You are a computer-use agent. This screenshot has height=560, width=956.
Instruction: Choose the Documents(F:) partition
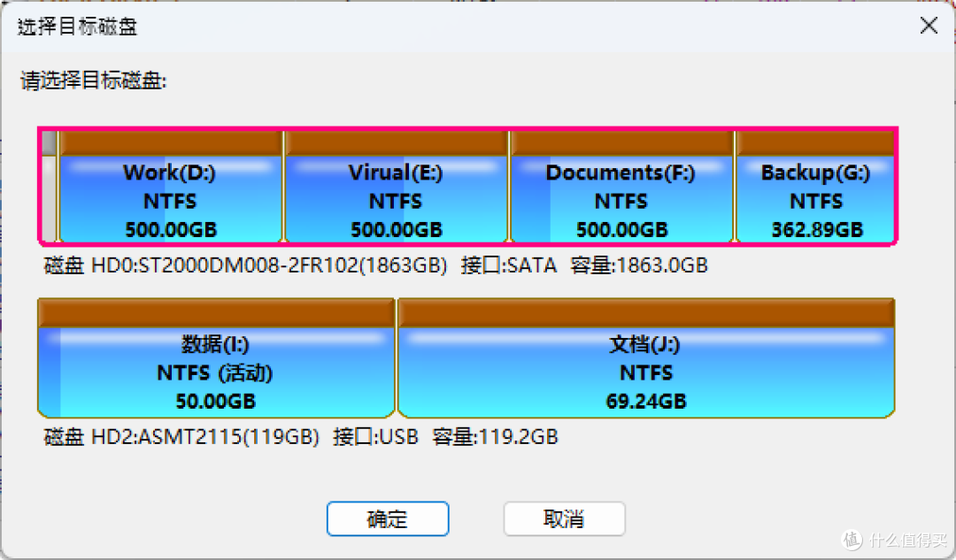(621, 187)
